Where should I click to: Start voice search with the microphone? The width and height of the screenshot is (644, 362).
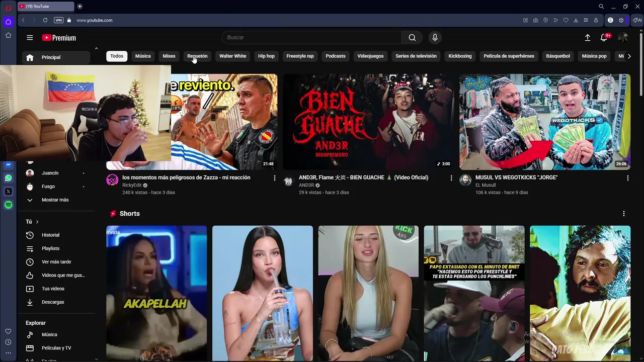[435, 38]
